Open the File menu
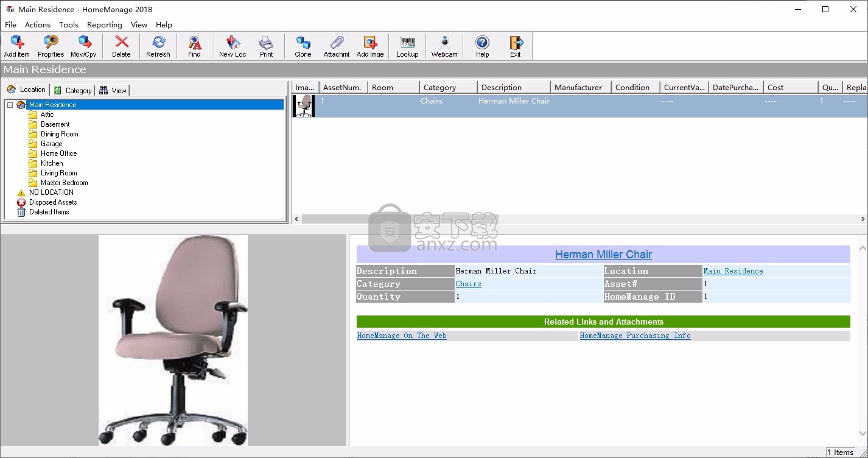The width and height of the screenshot is (868, 458). [11, 25]
